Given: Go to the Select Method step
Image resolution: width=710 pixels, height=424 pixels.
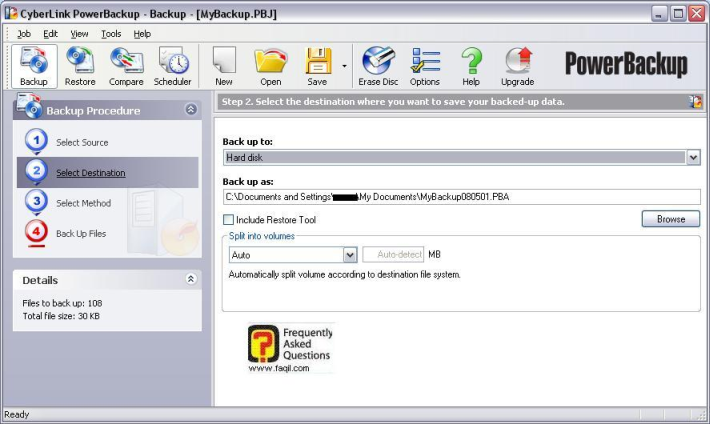Looking at the screenshot, I should point(83,203).
